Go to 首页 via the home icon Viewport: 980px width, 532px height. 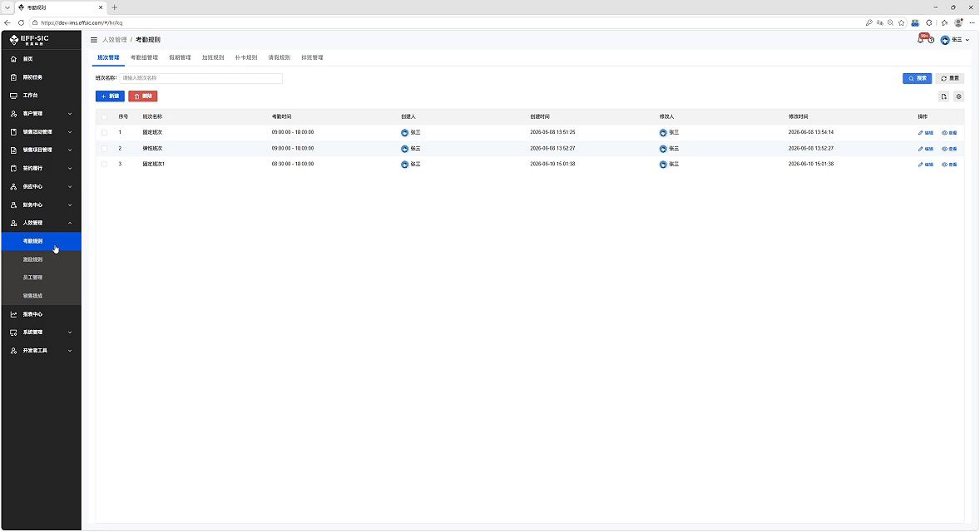coord(14,59)
